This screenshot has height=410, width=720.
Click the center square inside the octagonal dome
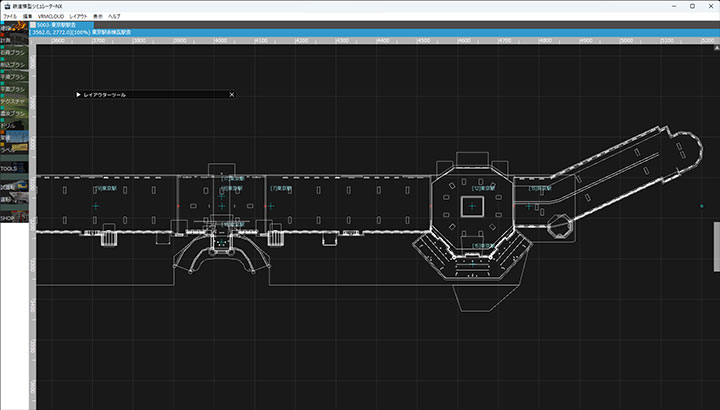coord(472,207)
